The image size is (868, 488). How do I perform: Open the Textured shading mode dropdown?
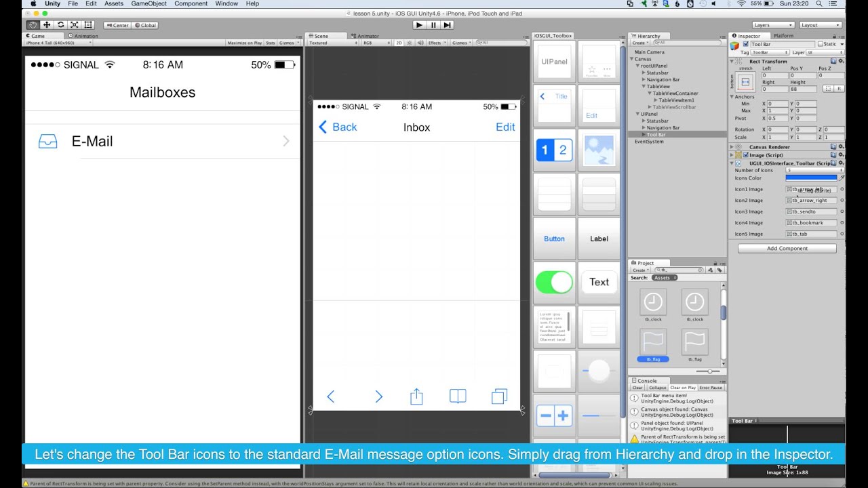pos(332,43)
